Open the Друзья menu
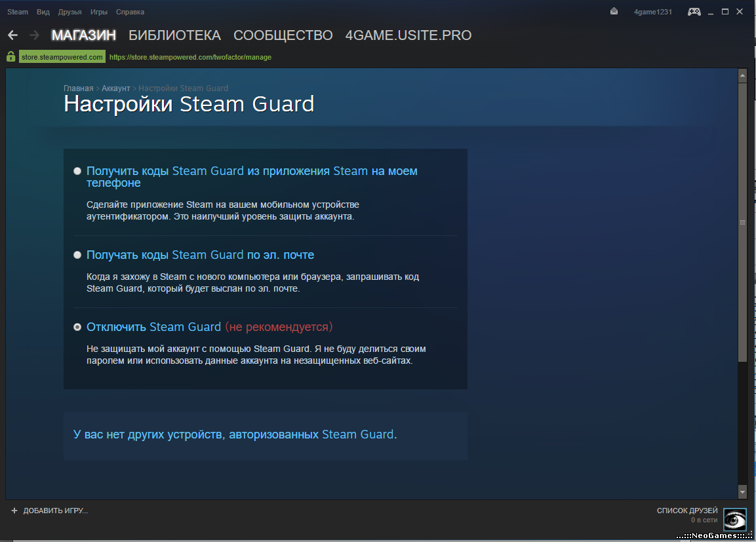 pyautogui.click(x=70, y=12)
